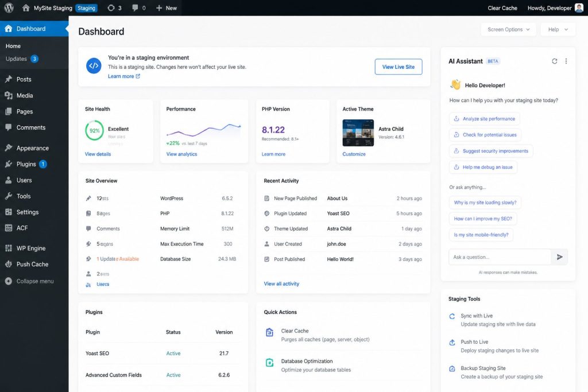Click the Developer avatar in admin bar
The image size is (588, 392).
pyautogui.click(x=579, y=8)
